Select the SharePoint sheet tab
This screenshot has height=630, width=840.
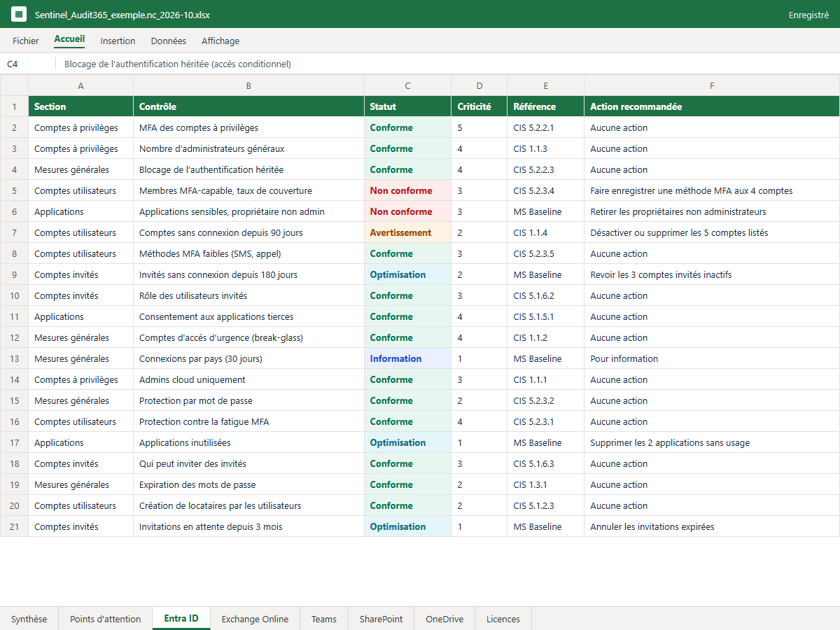(381, 619)
